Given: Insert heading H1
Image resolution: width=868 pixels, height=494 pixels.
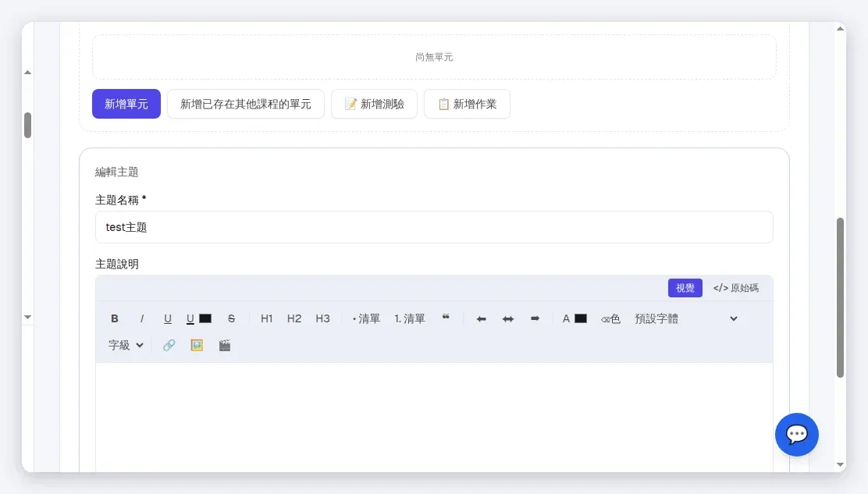Looking at the screenshot, I should 267,318.
